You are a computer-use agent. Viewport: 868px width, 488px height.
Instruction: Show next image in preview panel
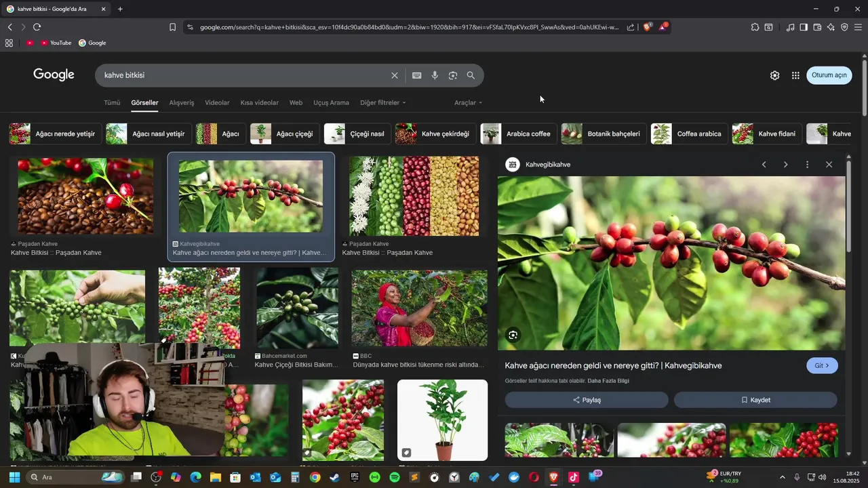(x=785, y=165)
